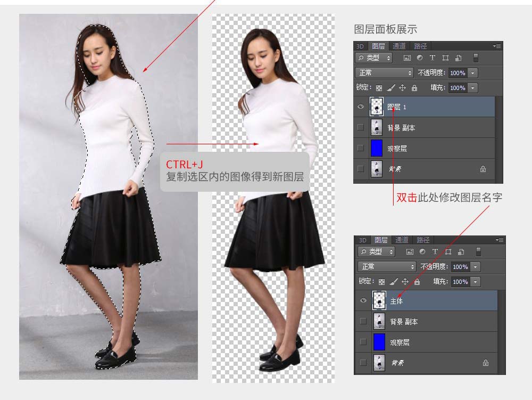Open 不透明度 slider arrow in 图层 1 panel
Viewport: 532px width, 400px height.
click(x=473, y=72)
